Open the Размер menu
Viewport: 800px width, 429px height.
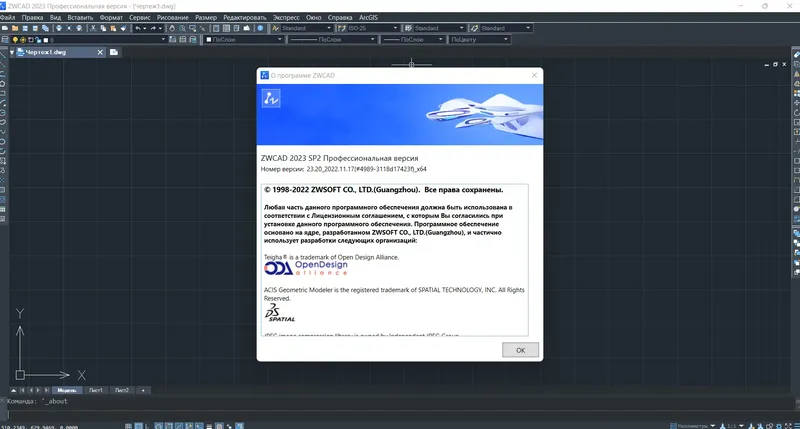206,17
